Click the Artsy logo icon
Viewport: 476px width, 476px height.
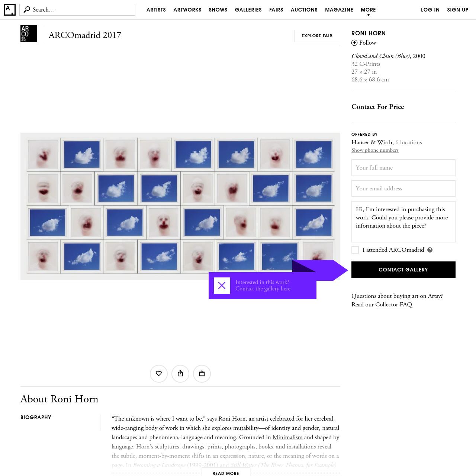pyautogui.click(x=10, y=10)
